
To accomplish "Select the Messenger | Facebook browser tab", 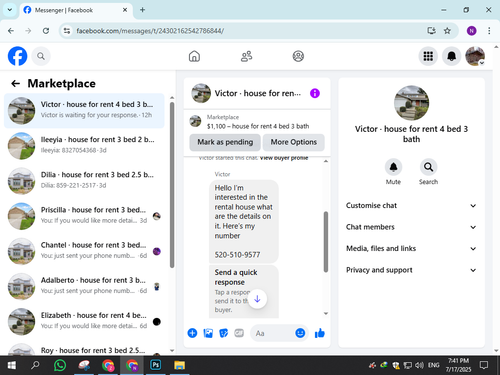I will (76, 10).
